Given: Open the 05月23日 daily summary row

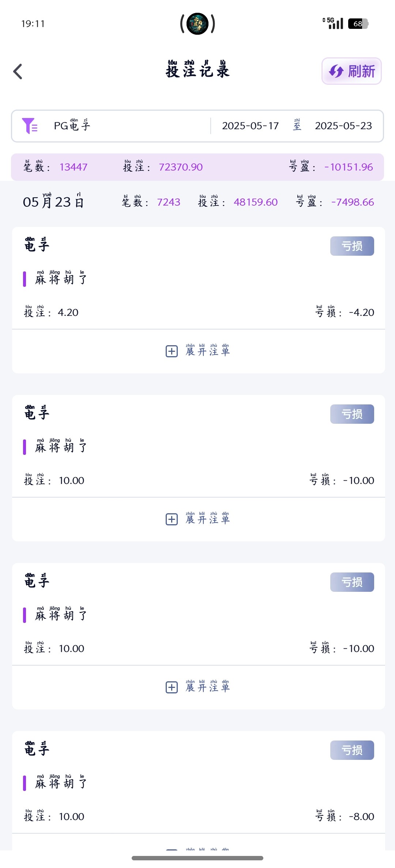Looking at the screenshot, I should click(53, 202).
